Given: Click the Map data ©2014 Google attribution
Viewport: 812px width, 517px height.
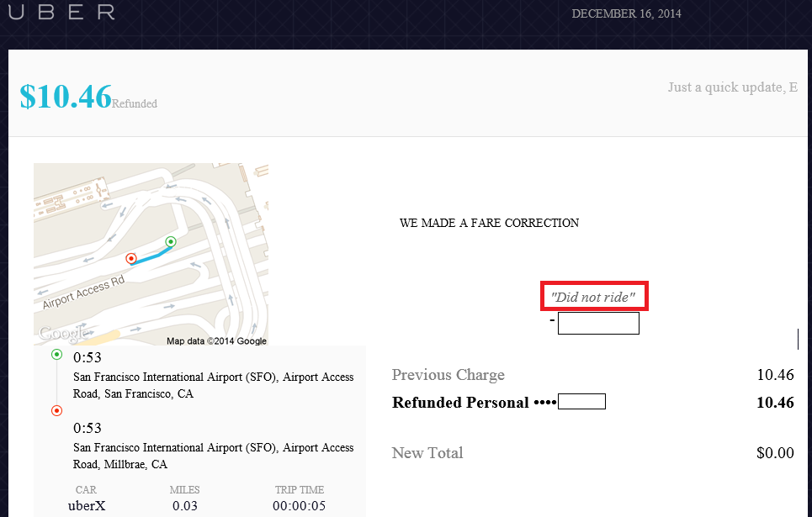Looking at the screenshot, I should [216, 341].
